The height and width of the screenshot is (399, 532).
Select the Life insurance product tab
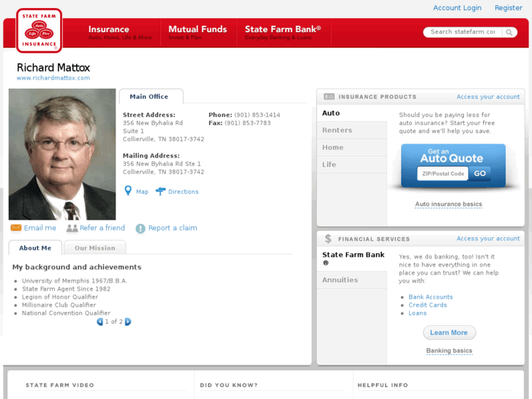pos(352,164)
